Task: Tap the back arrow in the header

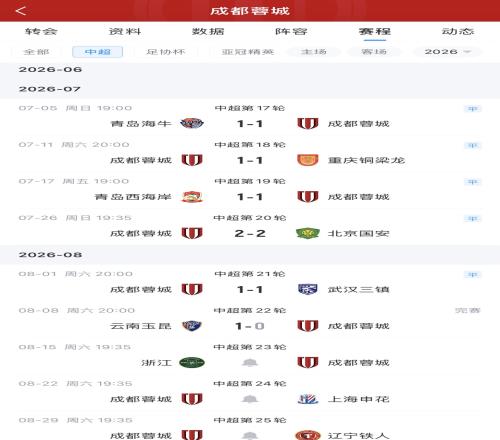Action: pyautogui.click(x=21, y=11)
